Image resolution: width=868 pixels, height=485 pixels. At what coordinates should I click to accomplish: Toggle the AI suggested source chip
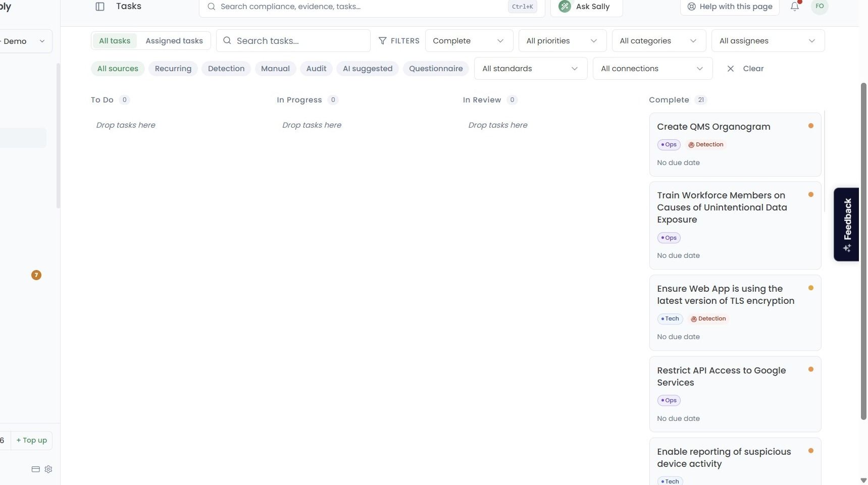[368, 69]
